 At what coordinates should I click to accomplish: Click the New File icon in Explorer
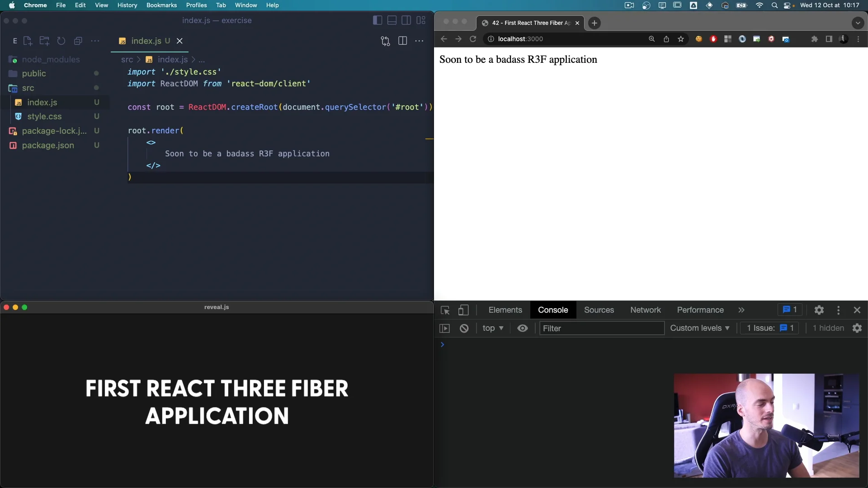28,41
